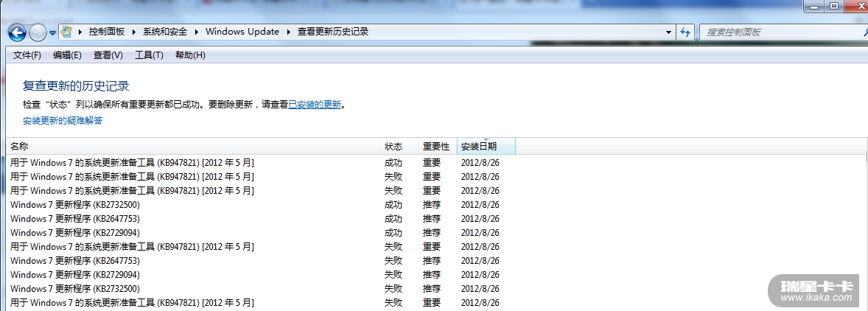Image resolution: width=868 pixels, height=311 pixels.
Task: Expand the arrow after Windows Update breadcrumb
Action: [288, 32]
